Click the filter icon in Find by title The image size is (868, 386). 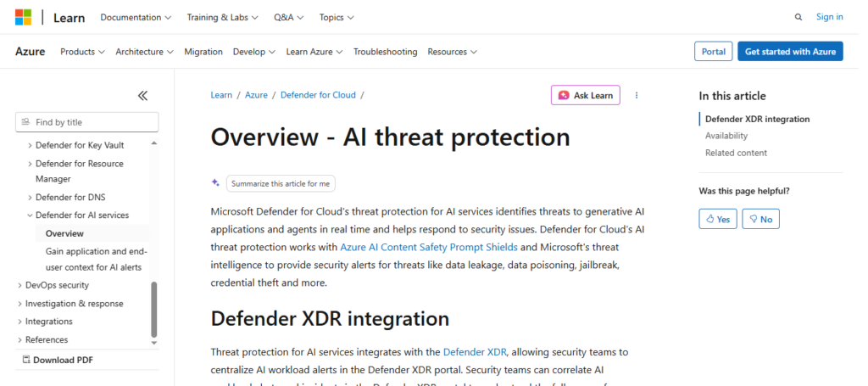(25, 122)
